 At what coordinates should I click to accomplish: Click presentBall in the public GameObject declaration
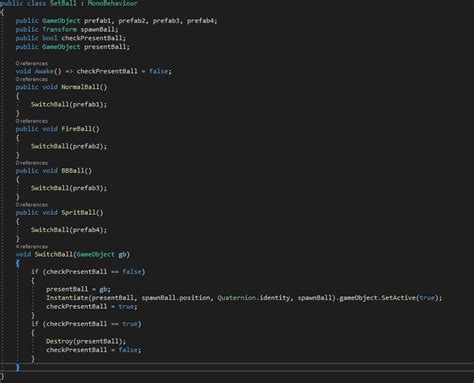coord(105,47)
